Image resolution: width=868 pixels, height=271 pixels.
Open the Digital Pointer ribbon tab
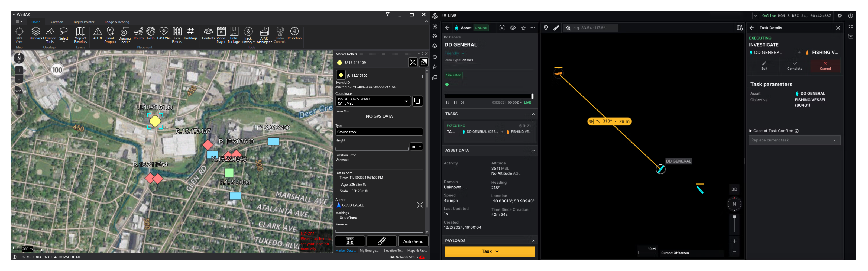[x=84, y=22]
